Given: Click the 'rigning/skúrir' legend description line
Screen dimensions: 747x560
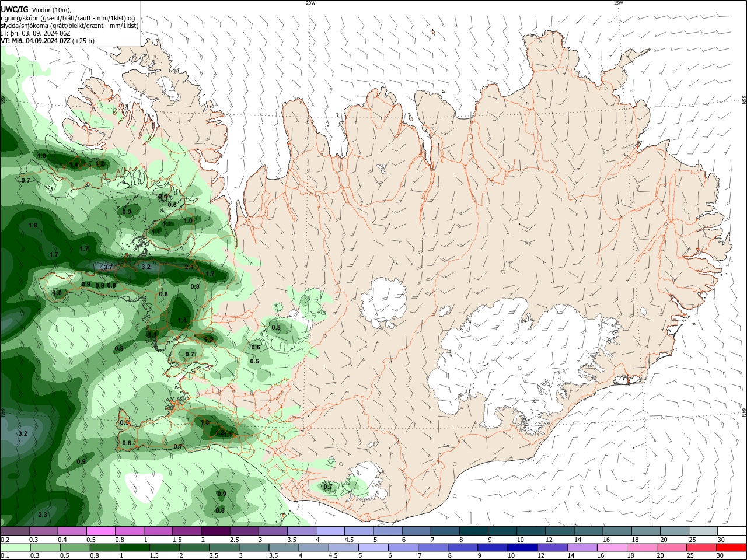Looking at the screenshot, I should point(68,17).
